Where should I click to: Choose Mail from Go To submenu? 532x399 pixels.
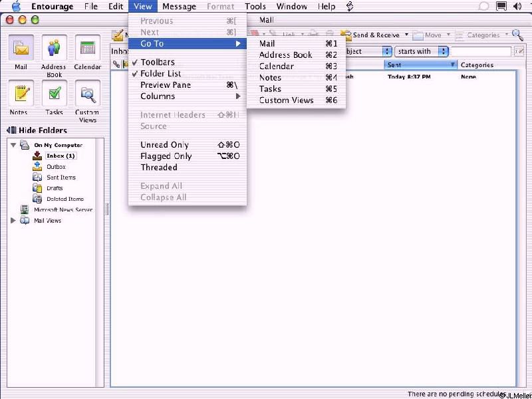[x=296, y=43]
